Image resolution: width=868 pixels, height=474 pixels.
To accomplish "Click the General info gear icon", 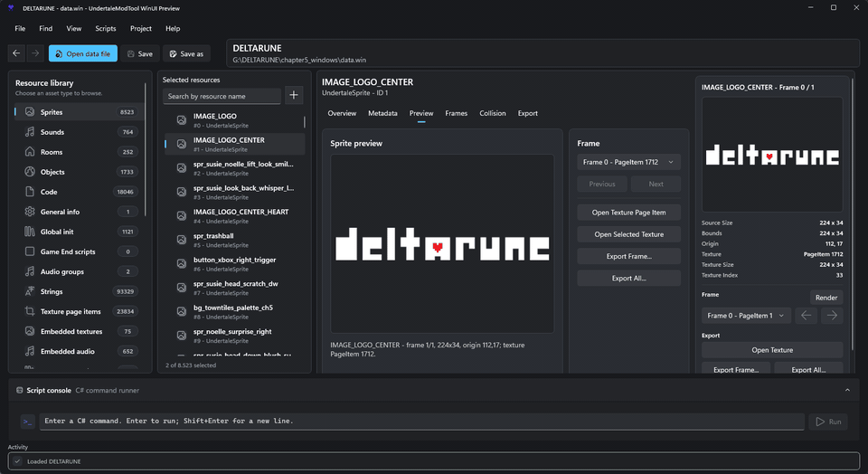I will [x=30, y=212].
